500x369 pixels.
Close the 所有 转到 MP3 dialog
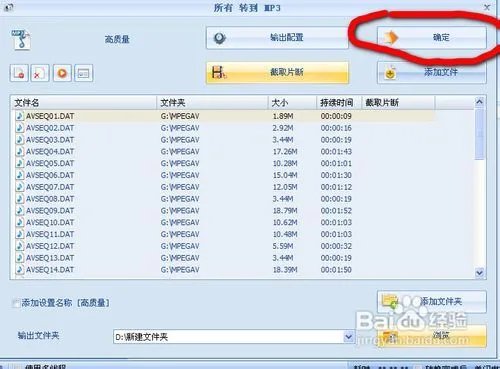click(x=487, y=7)
